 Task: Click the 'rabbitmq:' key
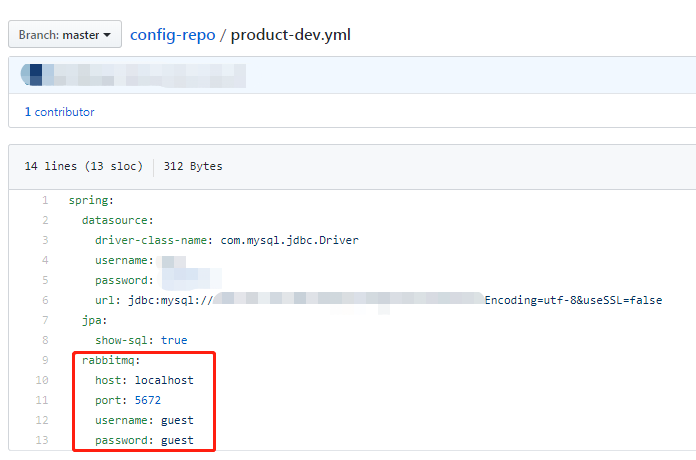[x=111, y=361]
